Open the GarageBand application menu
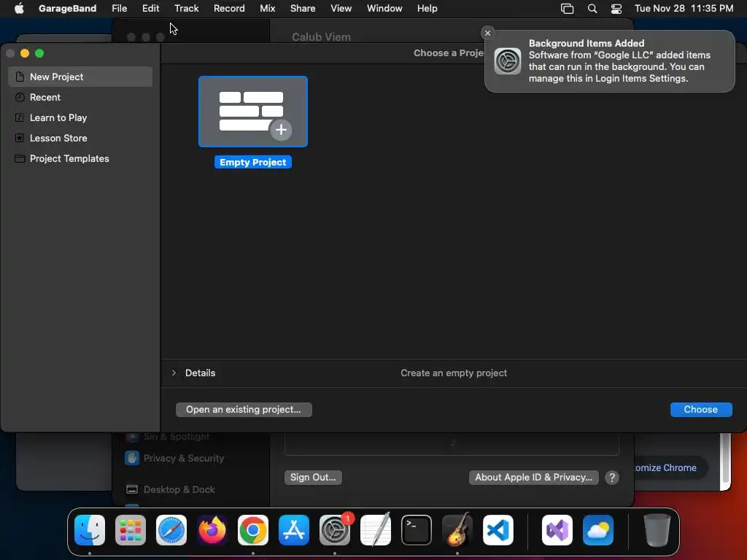The height and width of the screenshot is (560, 747). [x=67, y=9]
